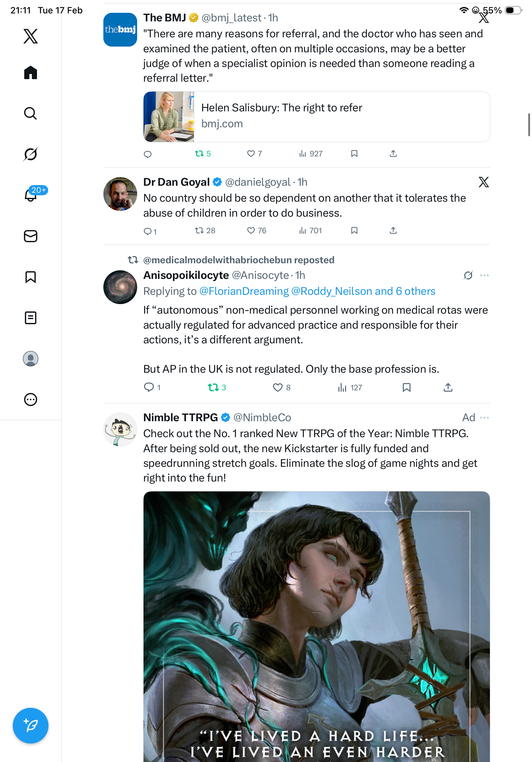Open more options on Nimble TTRPG ad
The image size is (532, 762).
(484, 417)
